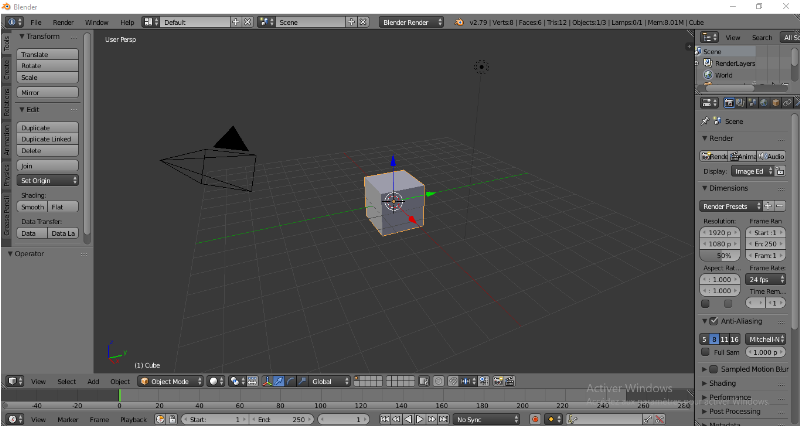Click the Smooth shading button
The height and width of the screenshot is (426, 800).
point(32,206)
